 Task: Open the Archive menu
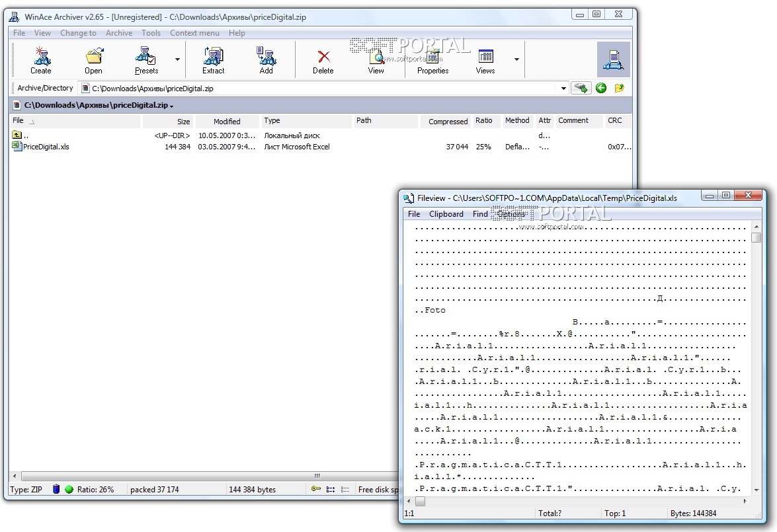click(119, 32)
